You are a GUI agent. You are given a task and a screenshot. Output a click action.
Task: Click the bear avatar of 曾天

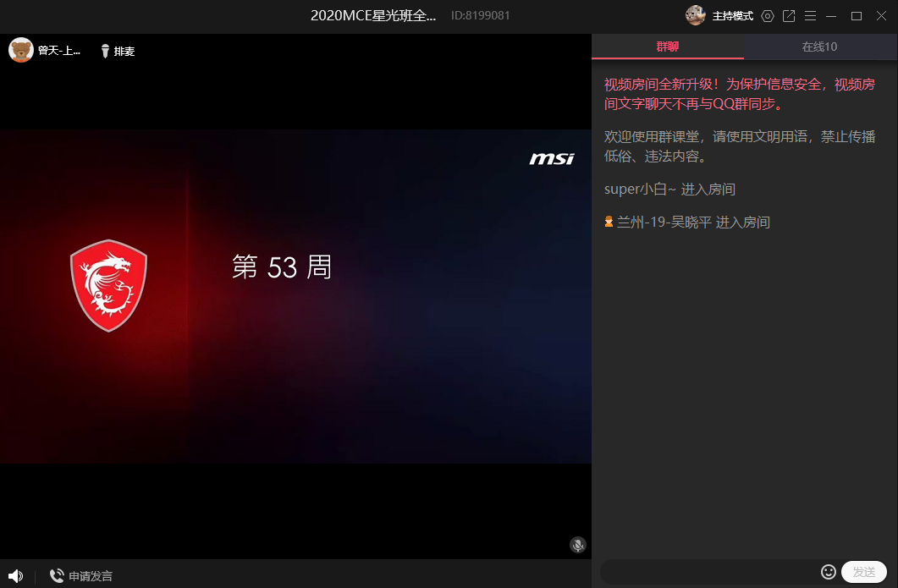tap(20, 51)
